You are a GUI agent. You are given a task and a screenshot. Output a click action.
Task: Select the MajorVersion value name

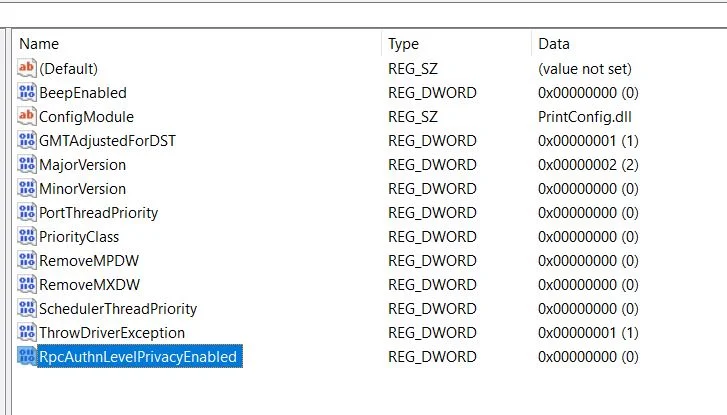[83, 165]
